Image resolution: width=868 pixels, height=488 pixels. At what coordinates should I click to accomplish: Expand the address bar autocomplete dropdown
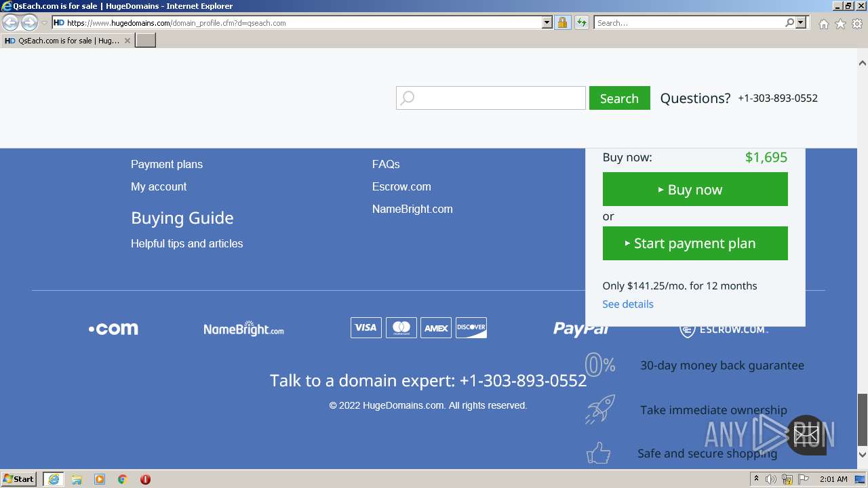pyautogui.click(x=547, y=23)
